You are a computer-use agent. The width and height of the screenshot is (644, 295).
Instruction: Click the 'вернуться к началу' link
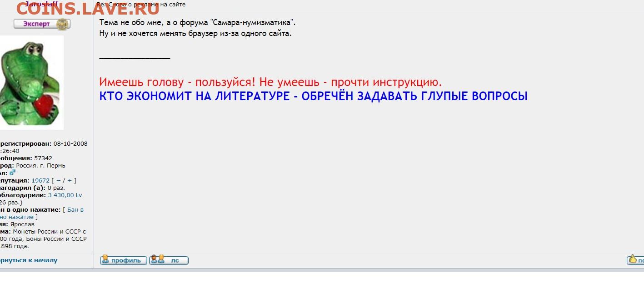coord(28,260)
